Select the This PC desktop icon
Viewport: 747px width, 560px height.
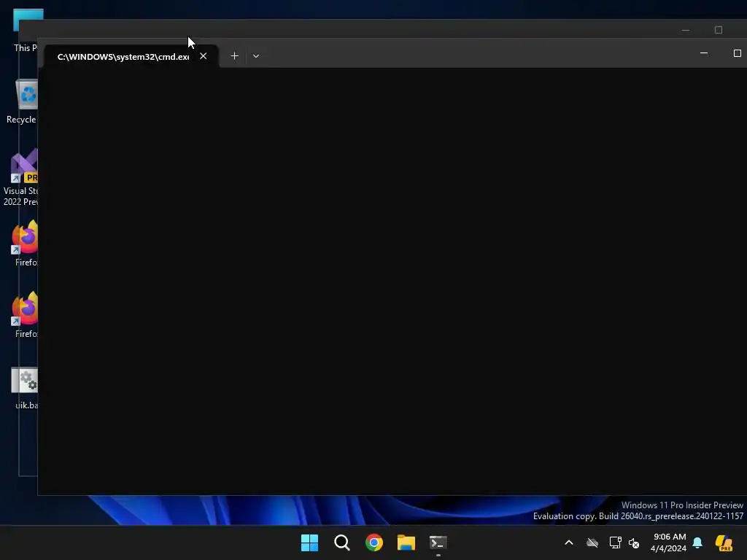point(27,30)
